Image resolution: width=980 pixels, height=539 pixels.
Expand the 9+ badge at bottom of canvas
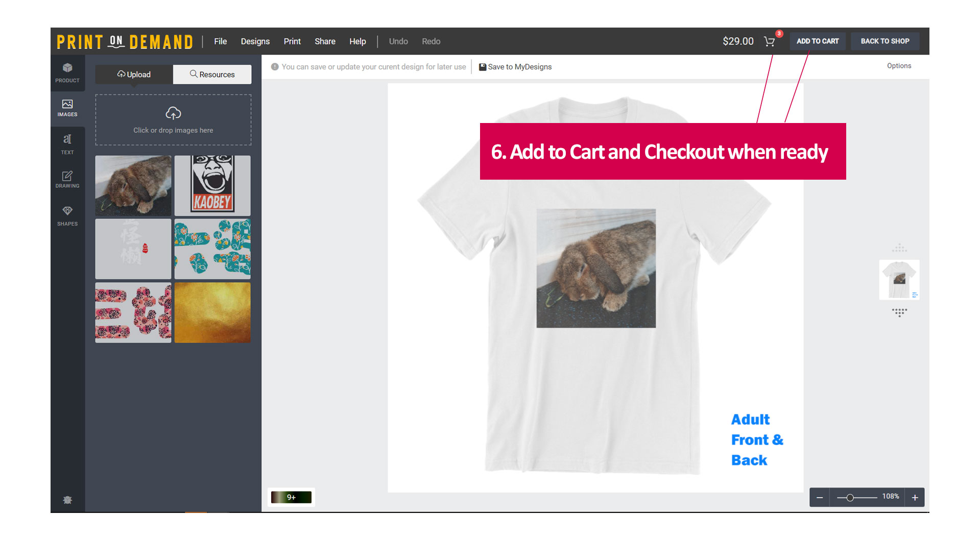click(x=291, y=497)
